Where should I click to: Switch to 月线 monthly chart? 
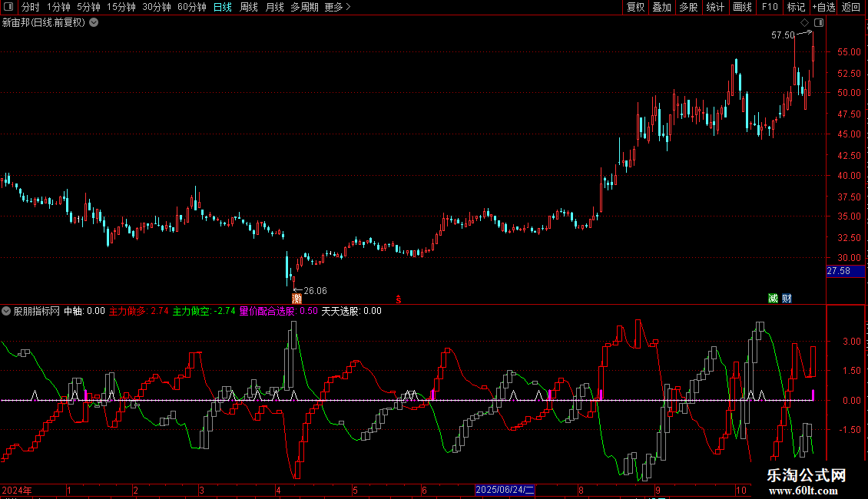pos(274,7)
